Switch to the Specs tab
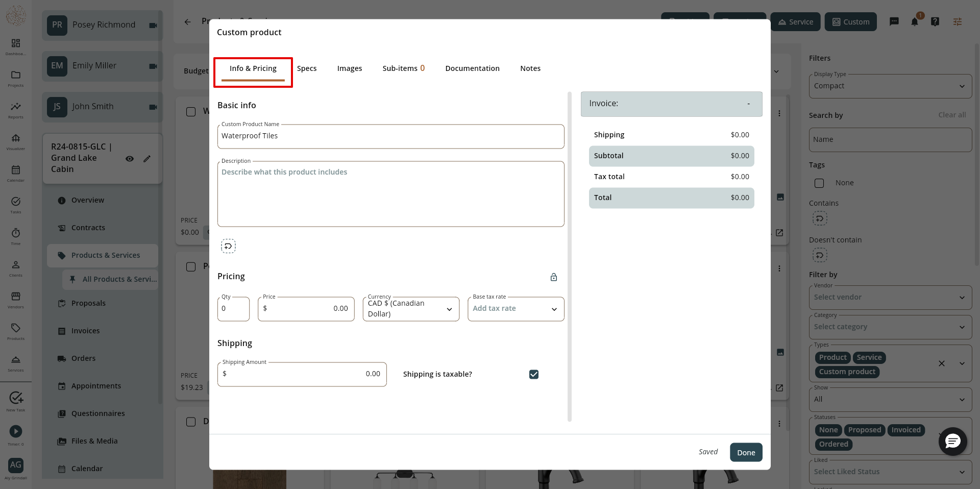 click(307, 68)
